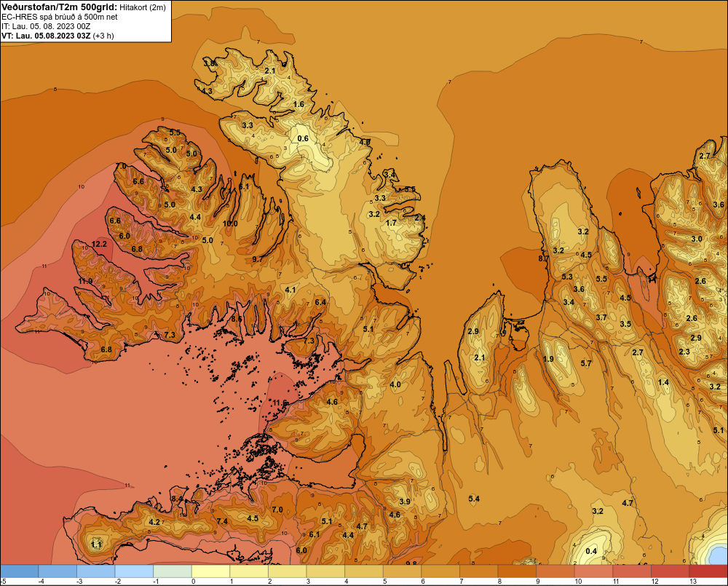Click the dark red swatch above 13
Screen dimensions: 728x586
coord(708,571)
